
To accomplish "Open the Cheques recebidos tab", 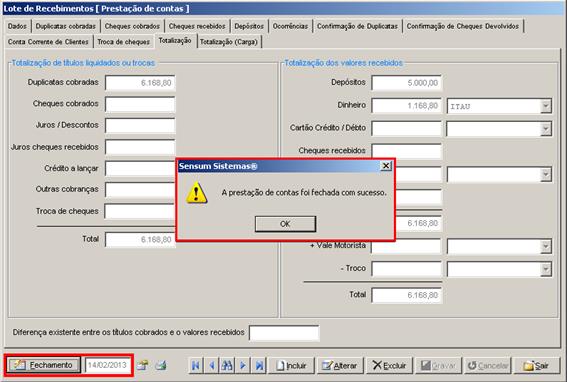I will coord(197,26).
